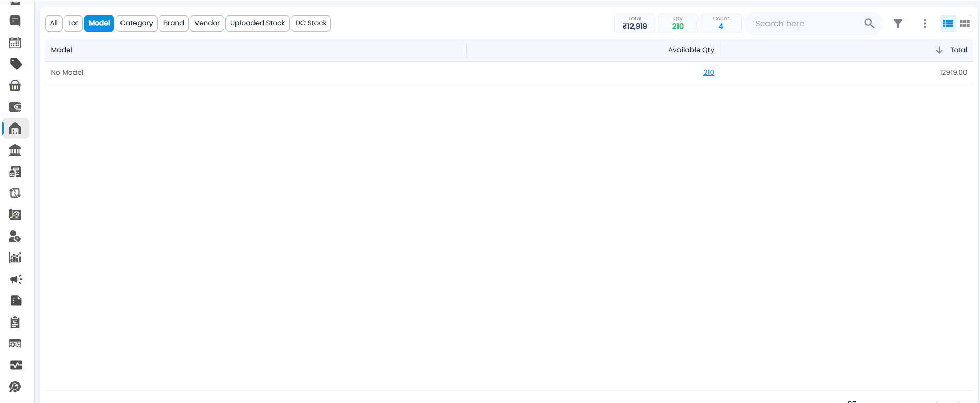Select the Brand tab

coord(174,23)
